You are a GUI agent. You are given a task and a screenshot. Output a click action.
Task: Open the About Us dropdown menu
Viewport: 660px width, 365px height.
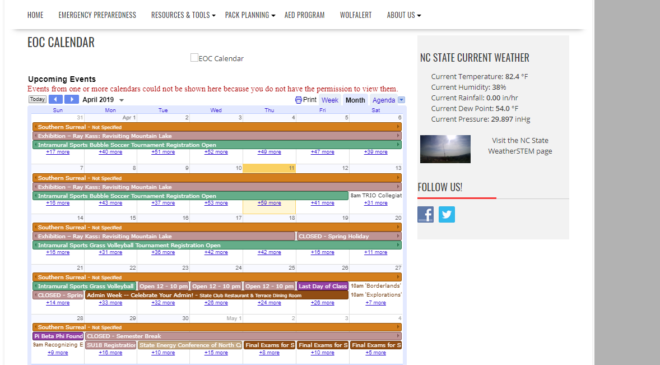(404, 15)
